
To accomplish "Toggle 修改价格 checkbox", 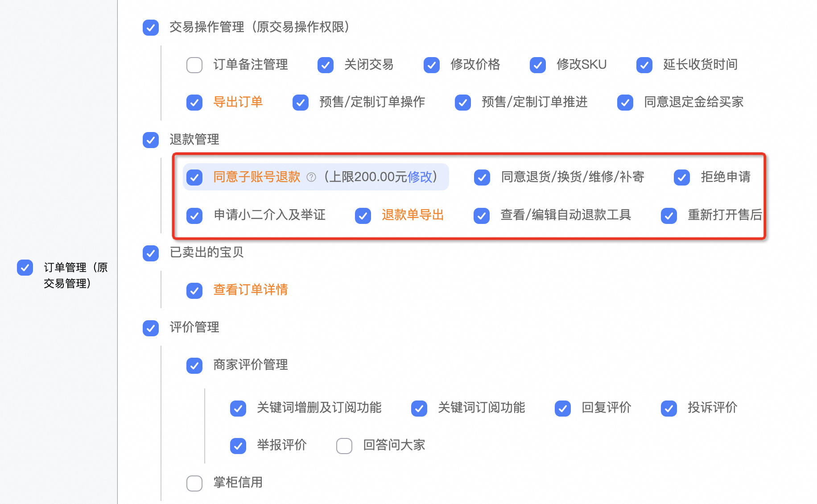I will (432, 65).
